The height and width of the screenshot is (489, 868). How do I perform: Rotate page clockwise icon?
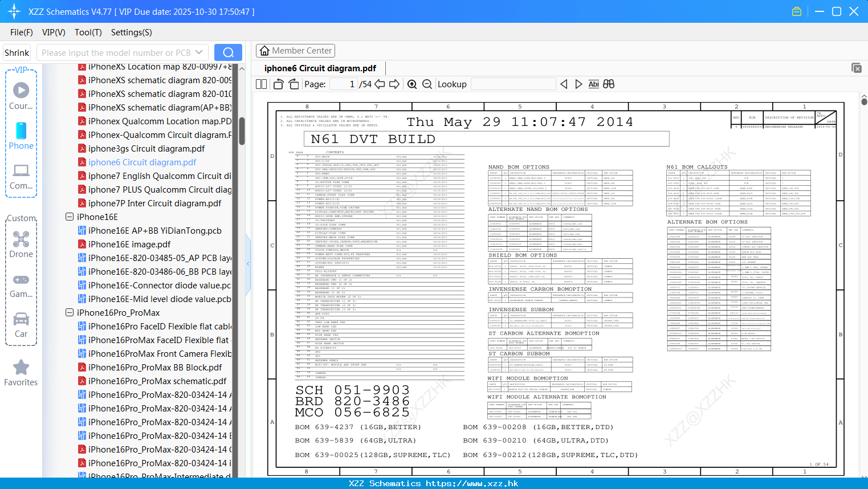[294, 84]
